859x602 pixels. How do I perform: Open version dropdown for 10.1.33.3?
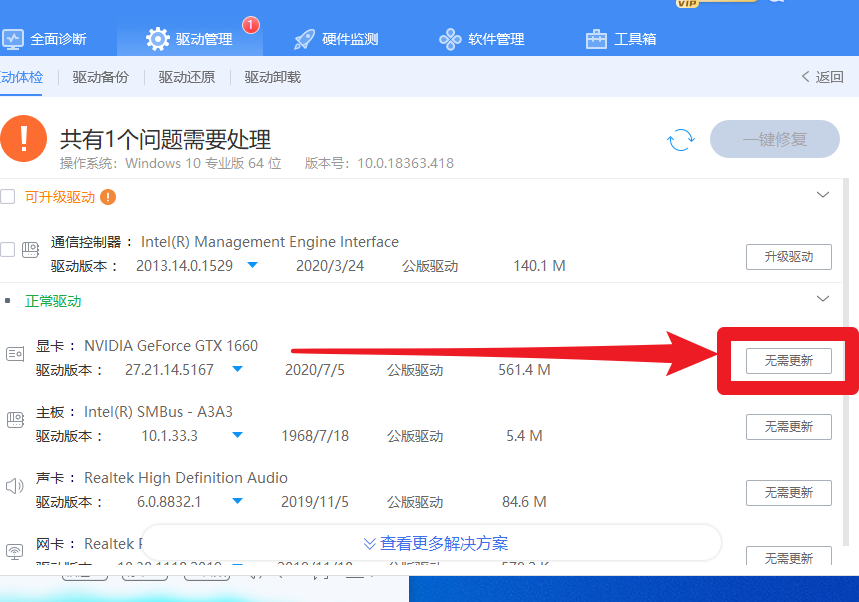point(238,435)
